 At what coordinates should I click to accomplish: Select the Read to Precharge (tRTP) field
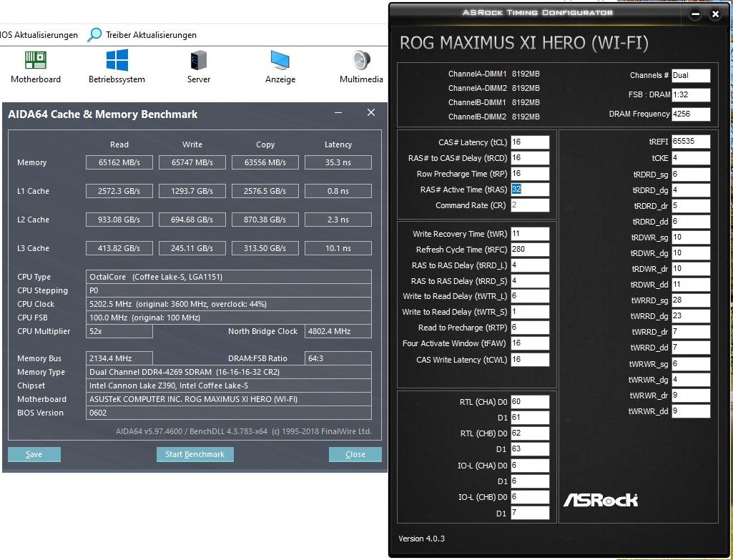(530, 328)
